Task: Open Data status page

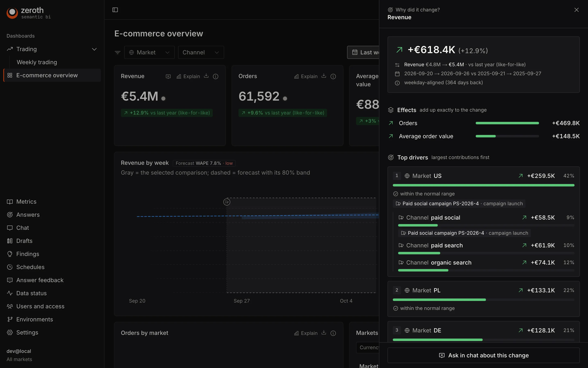Action: coord(31,293)
